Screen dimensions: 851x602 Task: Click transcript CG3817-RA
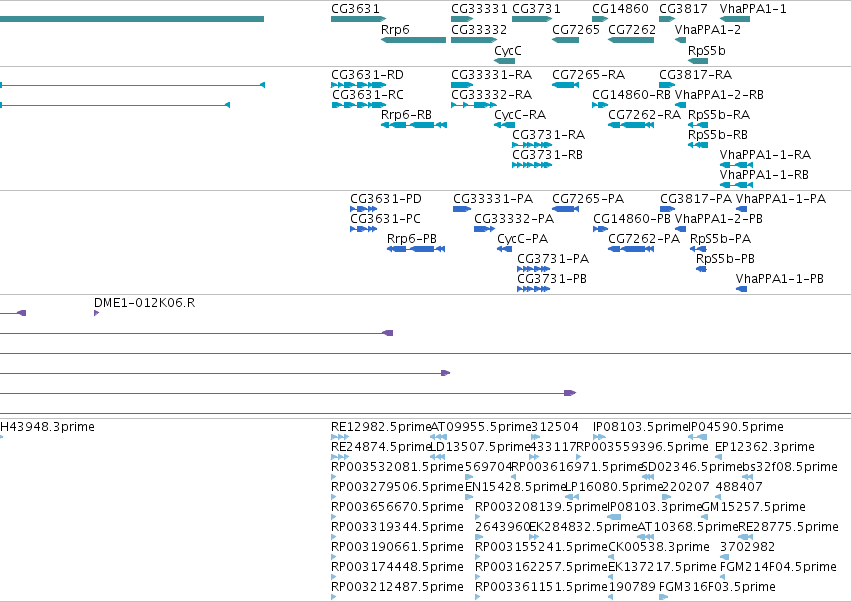tap(695, 74)
